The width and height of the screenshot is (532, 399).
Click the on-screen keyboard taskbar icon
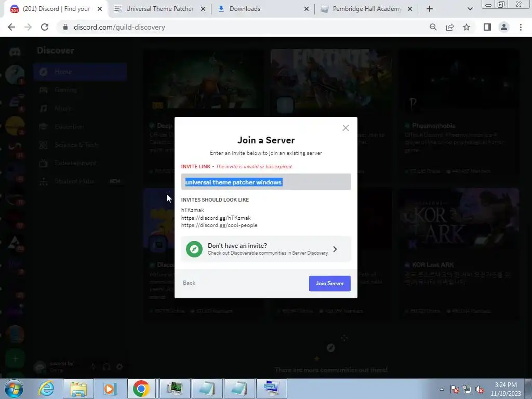(271, 389)
